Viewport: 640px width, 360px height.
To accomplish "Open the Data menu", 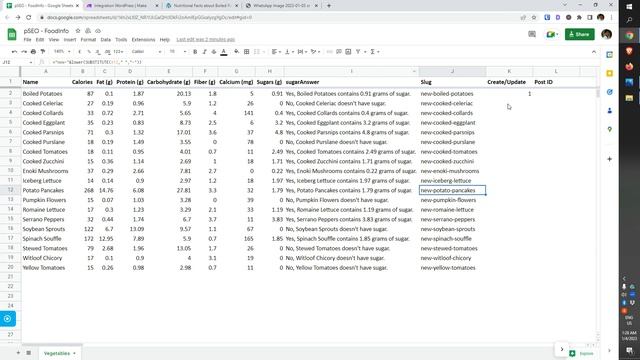I will pos(106,40).
